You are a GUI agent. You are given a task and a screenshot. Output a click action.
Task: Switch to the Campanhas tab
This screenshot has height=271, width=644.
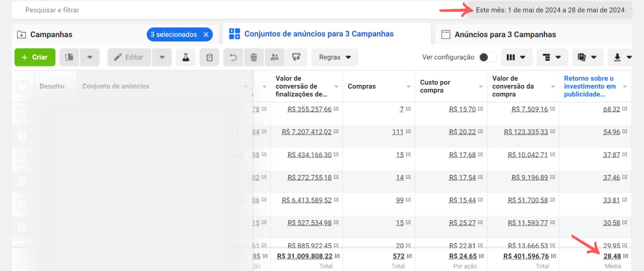51,35
